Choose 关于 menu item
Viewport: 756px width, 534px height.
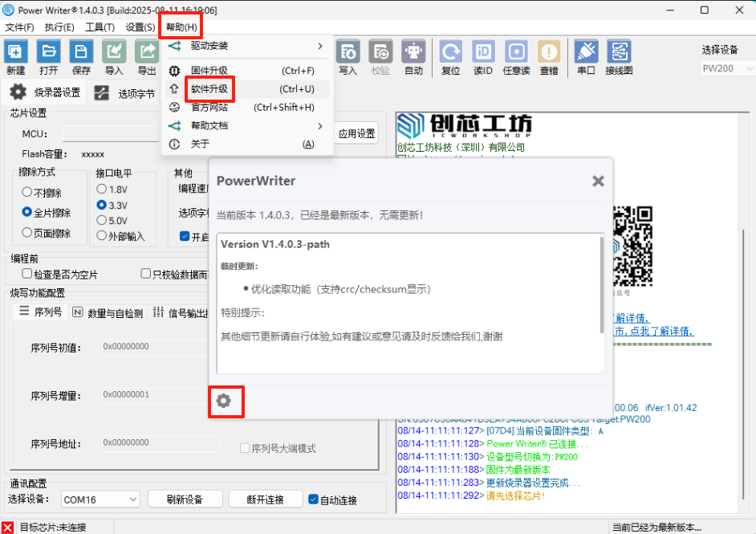click(x=247, y=144)
